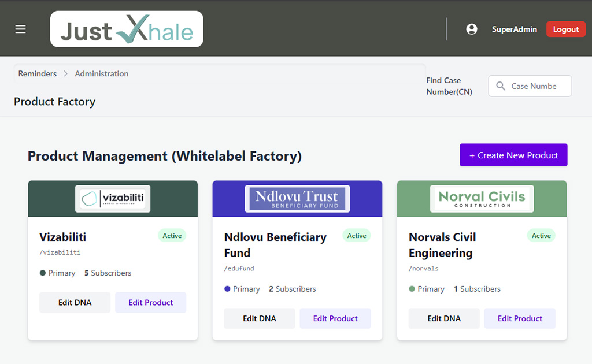Open the user profile avatar icon
The width and height of the screenshot is (592, 364).
[x=472, y=29]
